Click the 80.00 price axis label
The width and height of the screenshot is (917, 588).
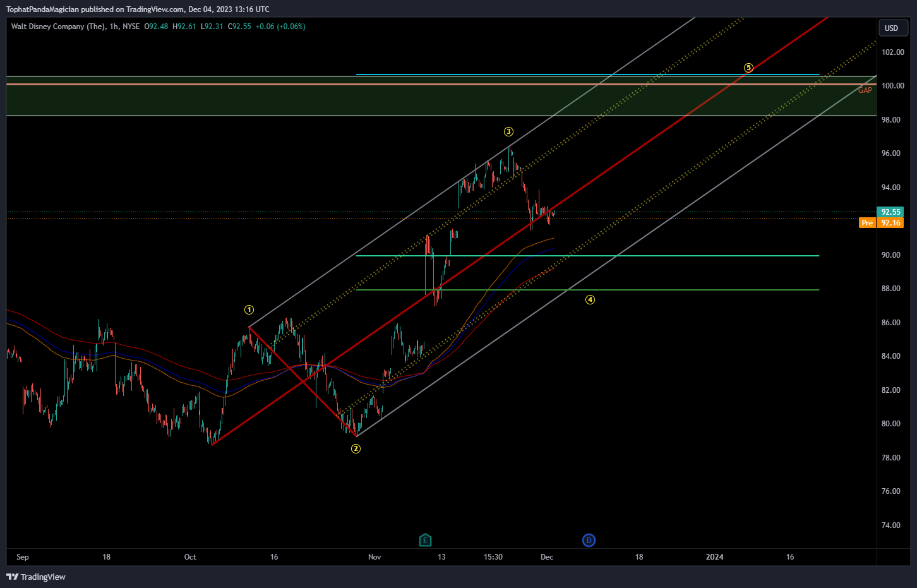(890, 424)
